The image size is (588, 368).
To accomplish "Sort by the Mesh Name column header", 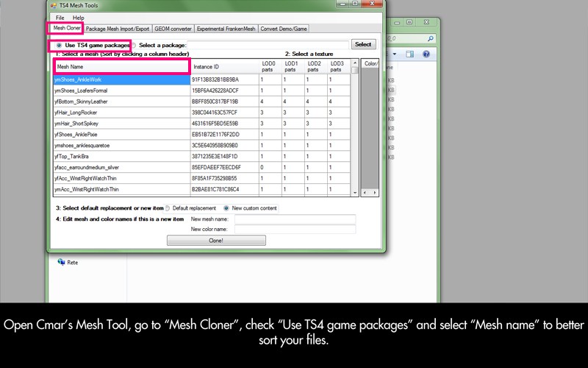I will (122, 66).
